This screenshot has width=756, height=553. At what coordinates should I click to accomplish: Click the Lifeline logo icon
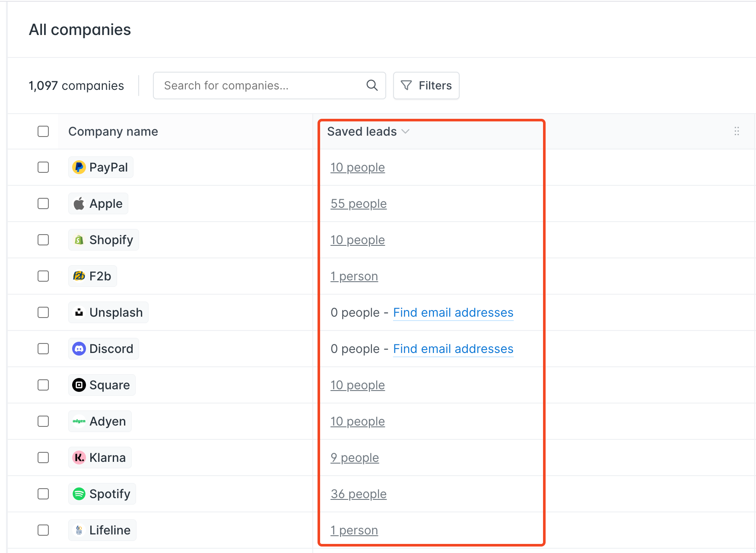click(x=79, y=530)
